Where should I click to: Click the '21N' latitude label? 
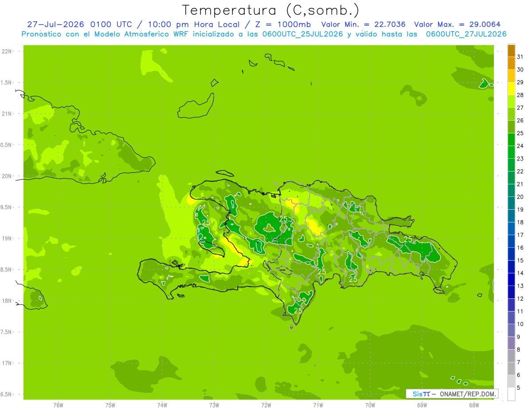tap(7, 114)
